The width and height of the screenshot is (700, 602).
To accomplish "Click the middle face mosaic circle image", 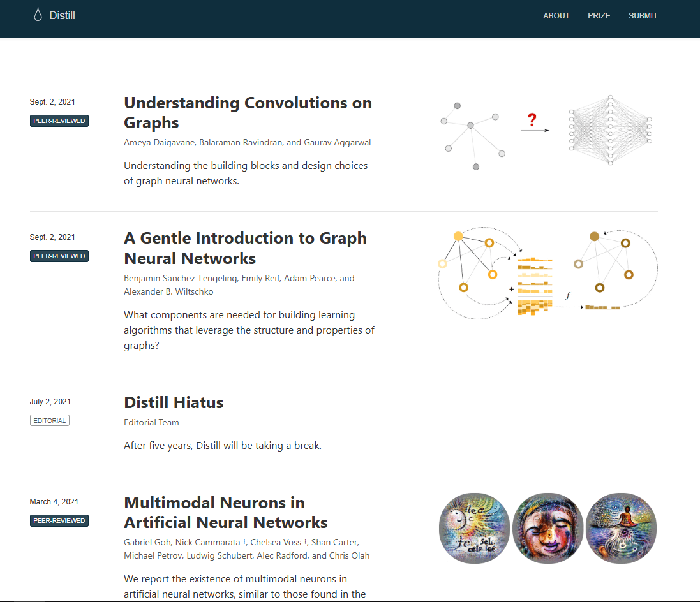I will point(547,528).
